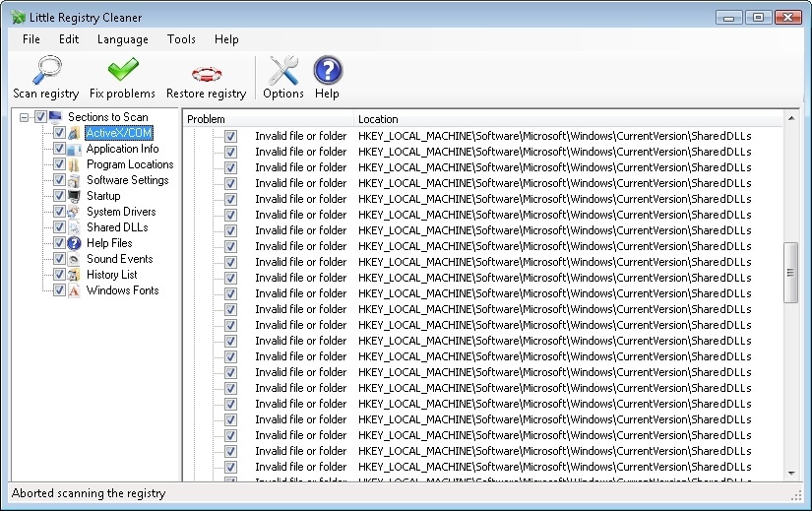This screenshot has width=812, height=511.
Task: Sort by the Location column header
Action: point(569,119)
